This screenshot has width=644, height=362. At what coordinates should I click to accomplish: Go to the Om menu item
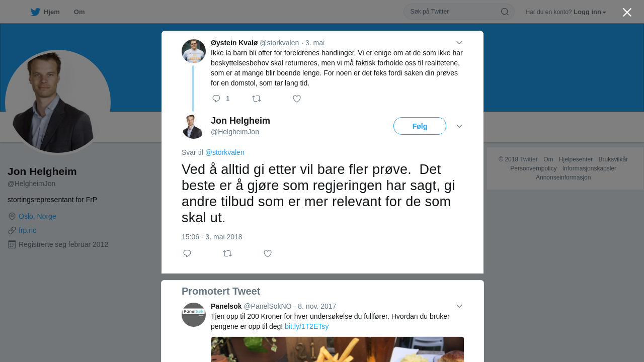pyautogui.click(x=79, y=12)
